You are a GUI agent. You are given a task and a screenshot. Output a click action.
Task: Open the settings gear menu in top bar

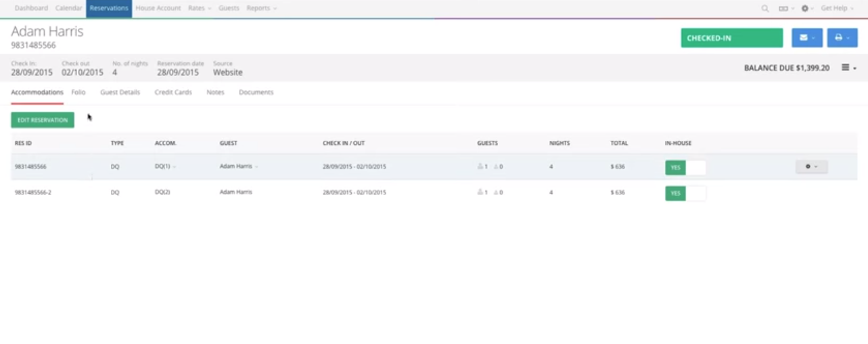click(806, 8)
